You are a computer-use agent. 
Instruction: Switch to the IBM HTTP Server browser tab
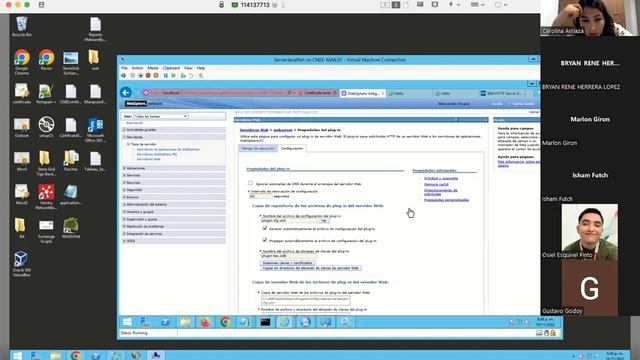coord(502,93)
